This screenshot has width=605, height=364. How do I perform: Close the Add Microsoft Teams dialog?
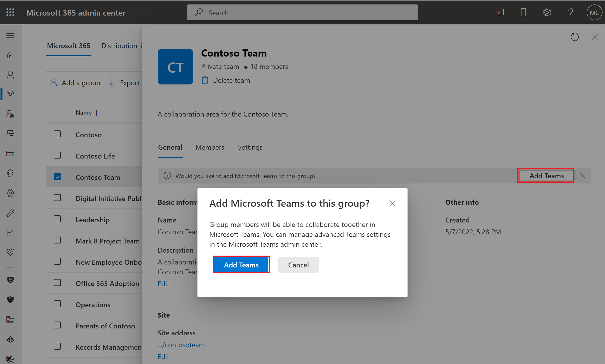tap(392, 203)
